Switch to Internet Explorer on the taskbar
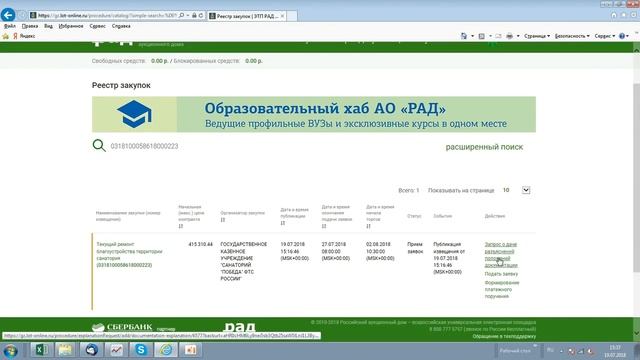The width and height of the screenshot is (640, 360). click(166, 350)
